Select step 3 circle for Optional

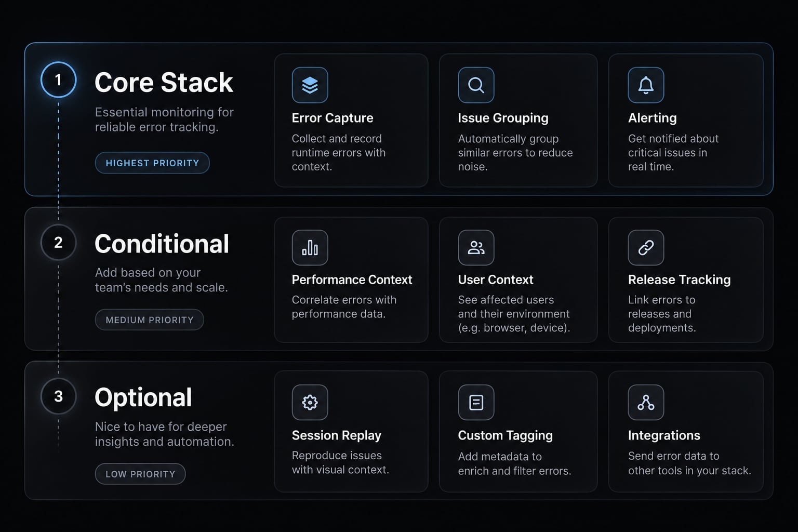coord(58,396)
